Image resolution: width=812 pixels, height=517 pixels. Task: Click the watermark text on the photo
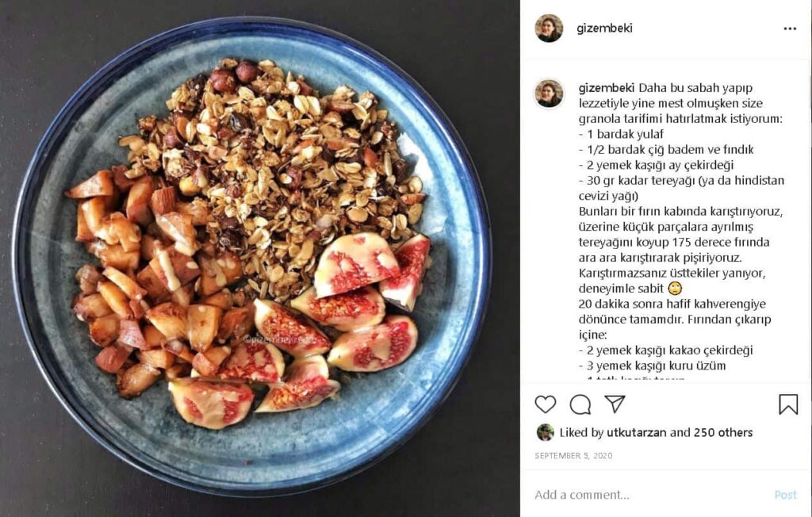pos(280,339)
